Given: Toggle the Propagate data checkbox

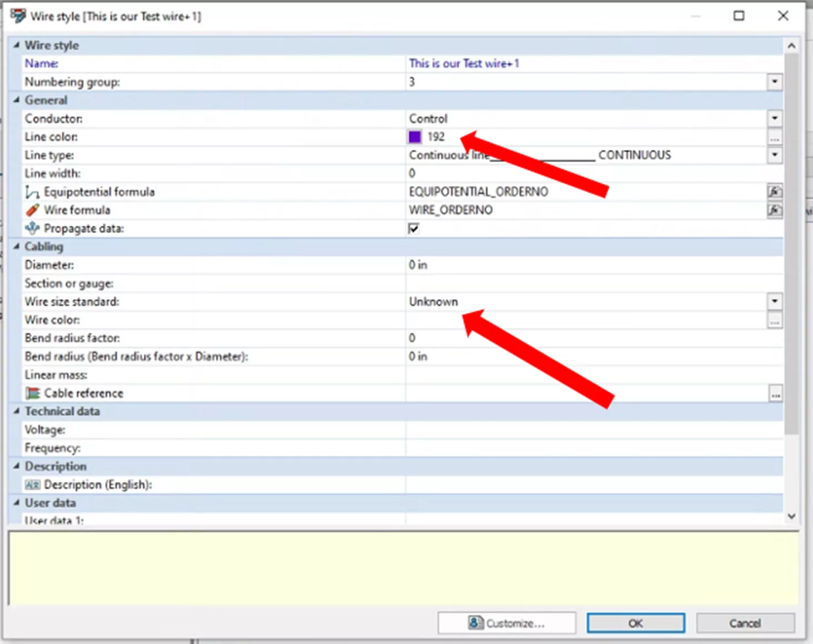Looking at the screenshot, I should [x=414, y=228].
